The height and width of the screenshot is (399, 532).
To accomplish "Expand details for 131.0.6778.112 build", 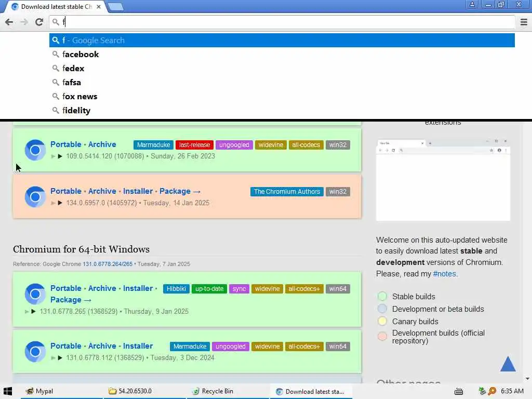I will click(60, 357).
